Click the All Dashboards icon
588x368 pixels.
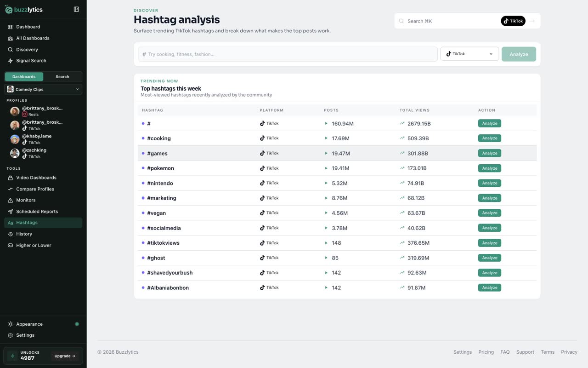10,38
